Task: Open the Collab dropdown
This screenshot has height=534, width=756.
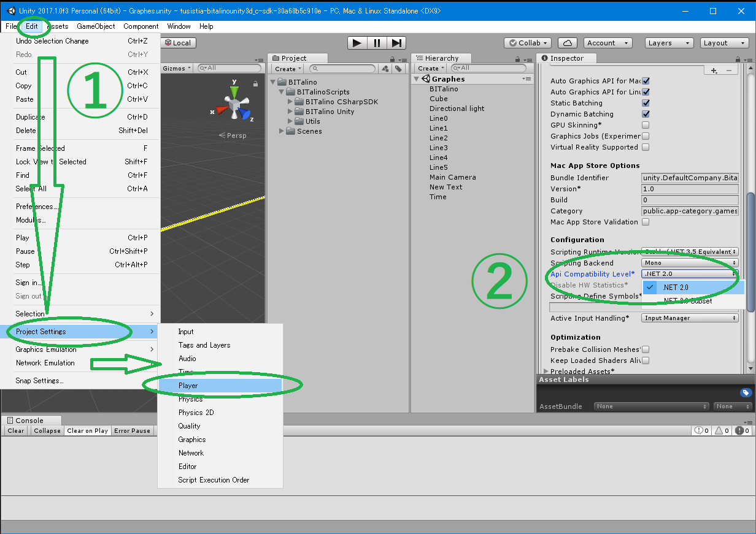Action: tap(528, 43)
